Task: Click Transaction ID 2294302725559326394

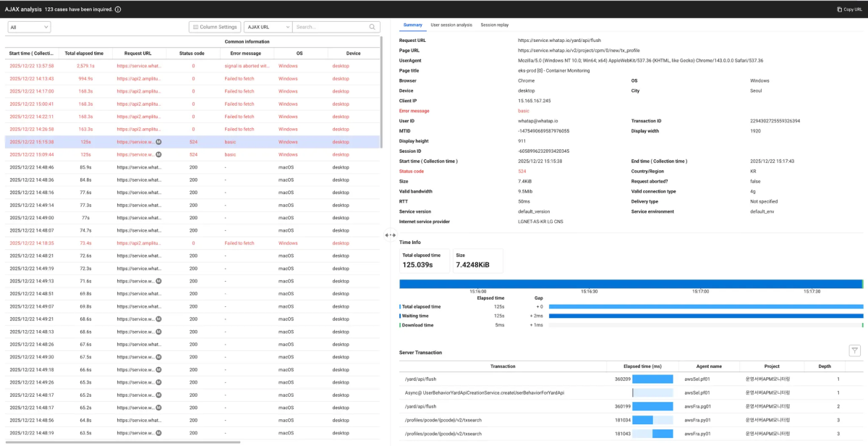Action: coord(775,121)
